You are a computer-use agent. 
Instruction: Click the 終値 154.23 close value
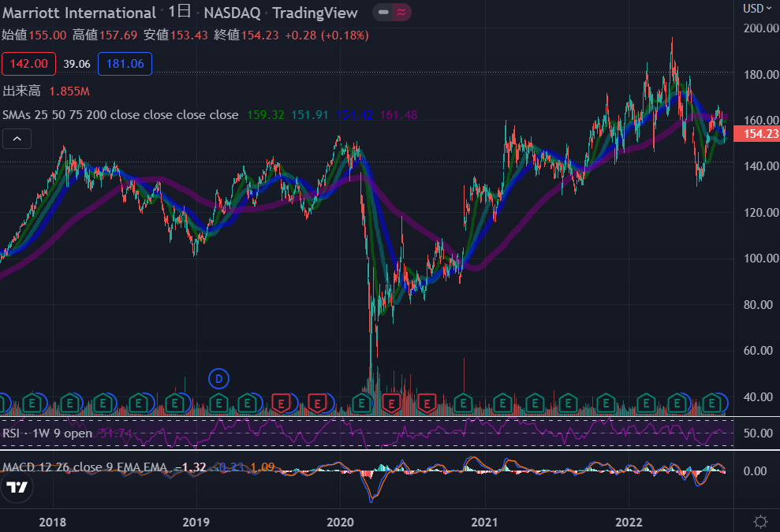click(246, 35)
